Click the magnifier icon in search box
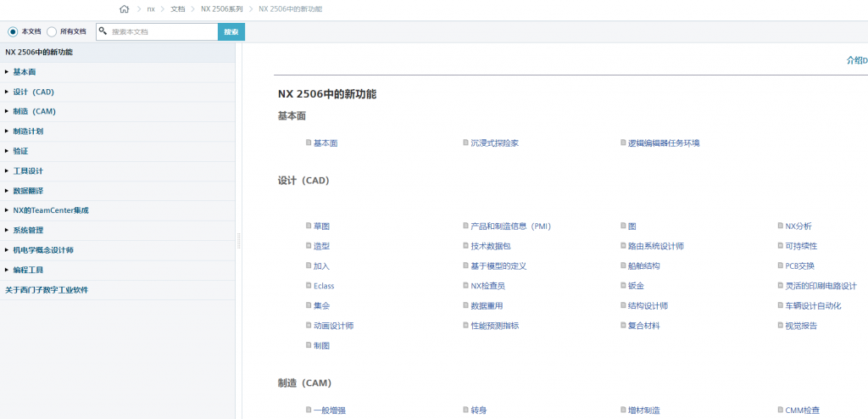This screenshot has width=868, height=419. click(x=103, y=31)
